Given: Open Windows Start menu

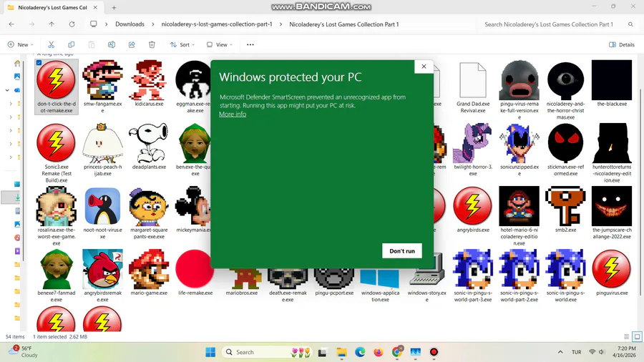Looking at the screenshot, I should pyautogui.click(x=210, y=352).
